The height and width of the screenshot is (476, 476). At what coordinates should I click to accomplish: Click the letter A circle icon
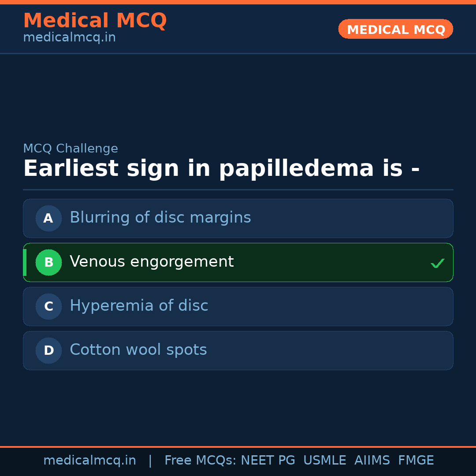(48, 218)
